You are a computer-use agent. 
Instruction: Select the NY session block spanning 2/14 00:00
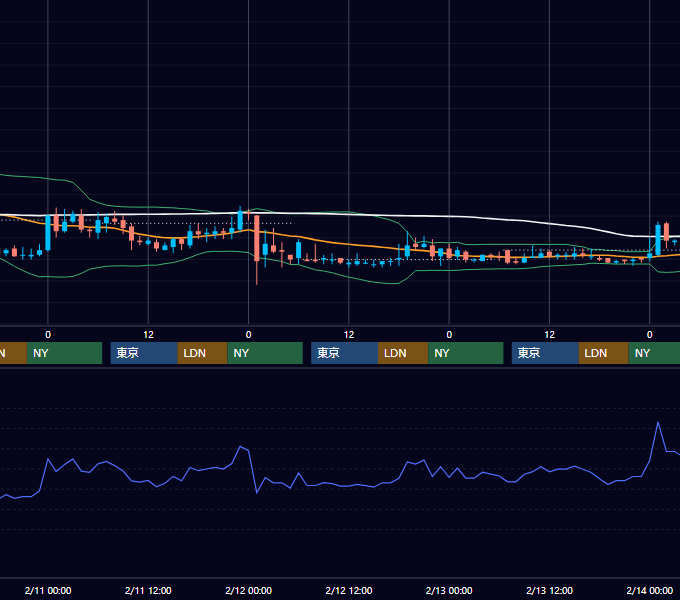[x=654, y=353]
